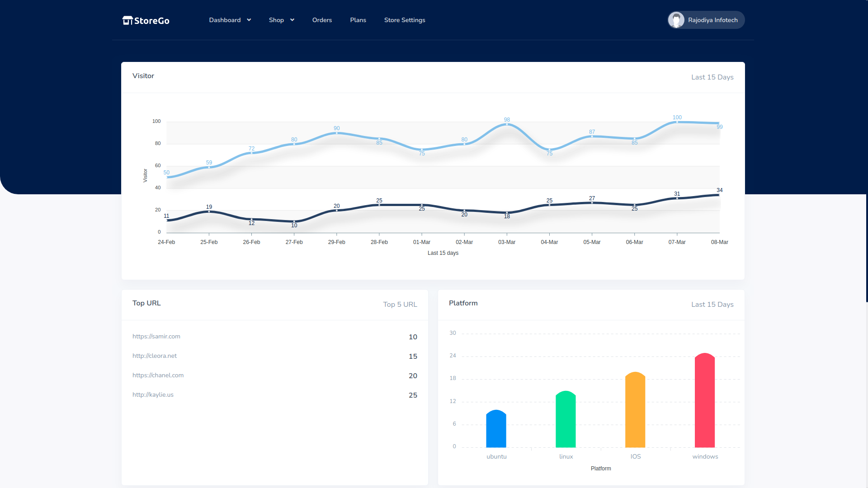This screenshot has width=868, height=488.
Task: Select the red windows bar
Action: (x=705, y=400)
